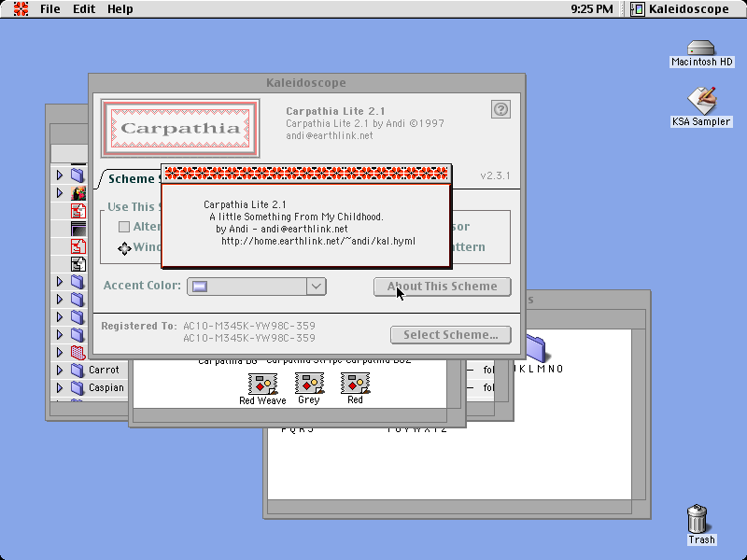Open the Edit menu

(84, 9)
